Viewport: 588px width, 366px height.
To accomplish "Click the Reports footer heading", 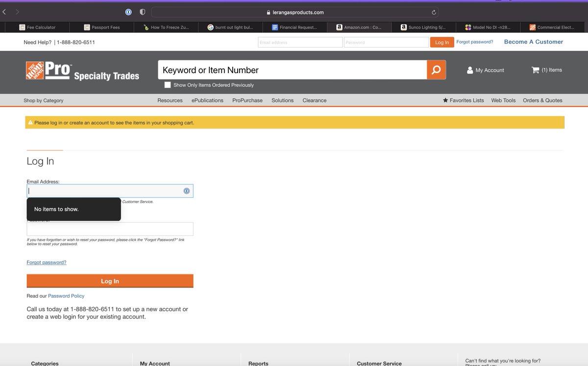I will [258, 364].
